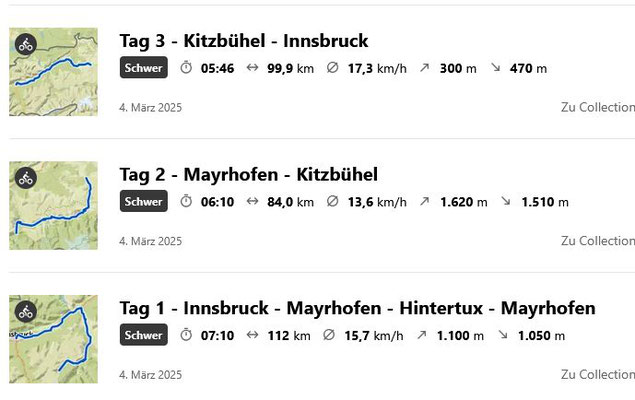635x400 pixels.
Task: Click the average speed icon for Tag 1
Action: click(x=329, y=335)
